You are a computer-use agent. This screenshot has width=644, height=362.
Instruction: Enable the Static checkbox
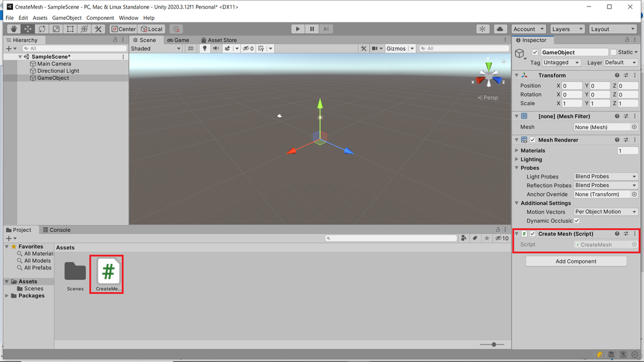tap(613, 52)
